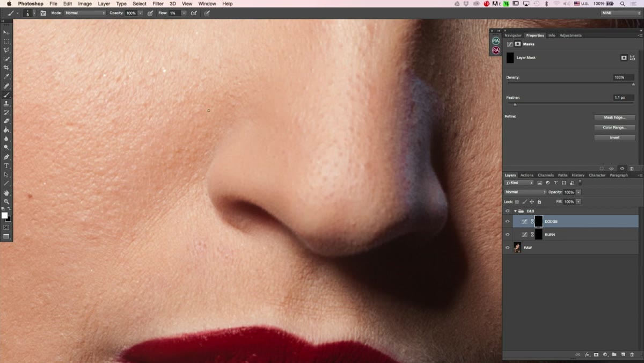Open layer Fill dropdown arrow

tap(579, 202)
